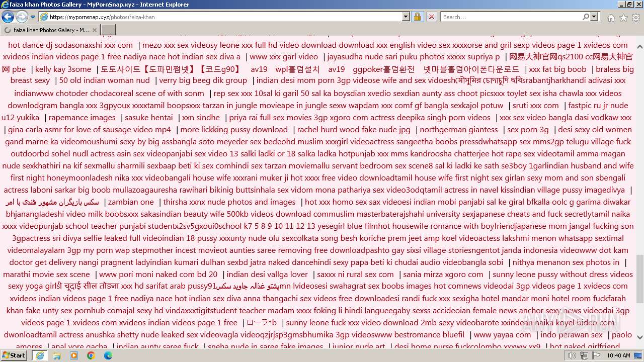Focus the address bar URL field
The height and width of the screenshot is (362, 644).
(225, 17)
